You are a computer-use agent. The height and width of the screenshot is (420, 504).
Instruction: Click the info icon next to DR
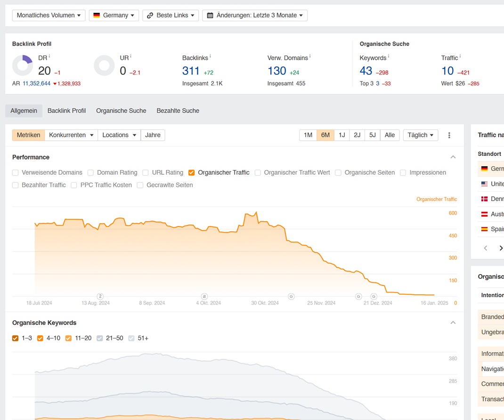coord(49,57)
